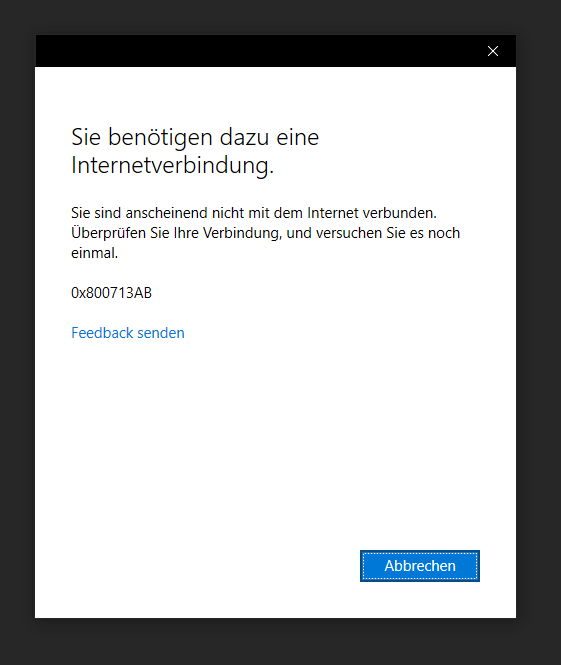Viewport: 561px width, 665px height.
Task: Click the sentence 'Sie sind anscheinend nicht mit dem Internet verbunden.'
Action: tap(254, 213)
